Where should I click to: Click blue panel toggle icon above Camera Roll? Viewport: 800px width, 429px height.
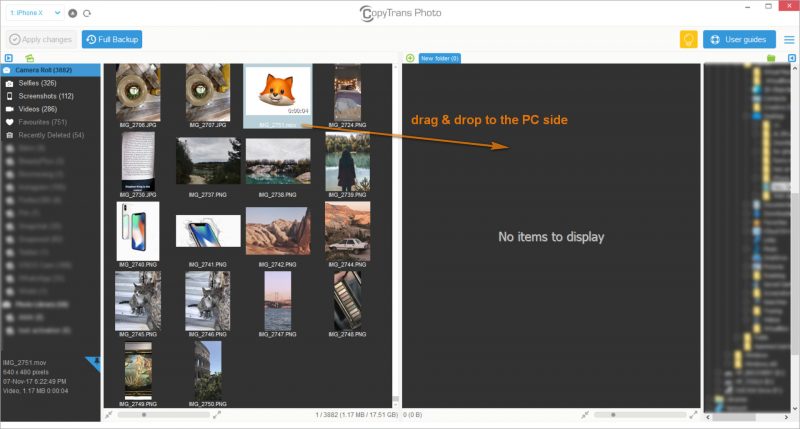(x=9, y=58)
